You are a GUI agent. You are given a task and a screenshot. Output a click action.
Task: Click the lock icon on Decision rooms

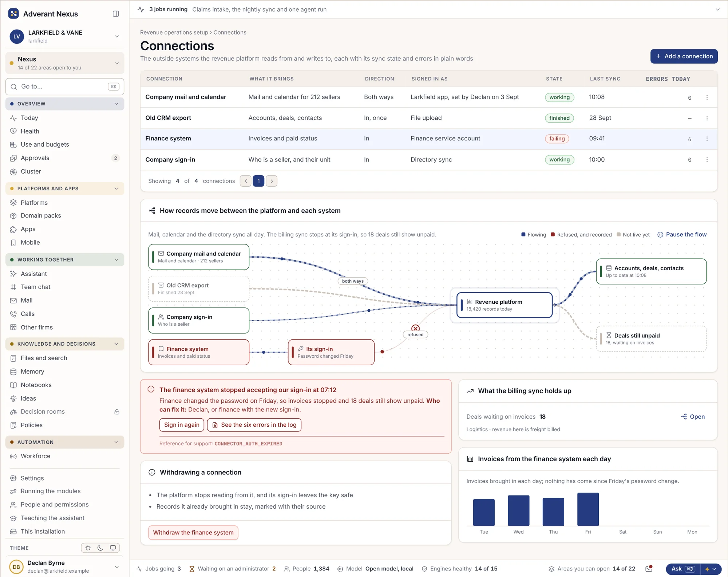(117, 412)
